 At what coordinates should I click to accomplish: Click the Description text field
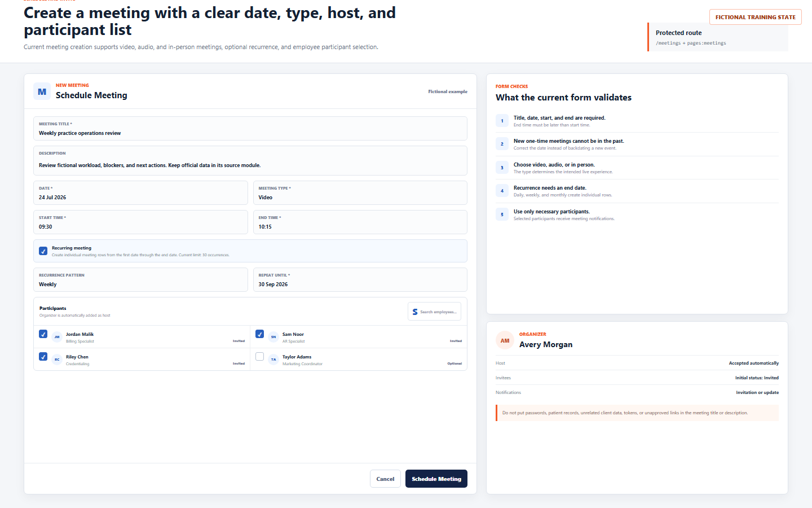click(x=250, y=161)
